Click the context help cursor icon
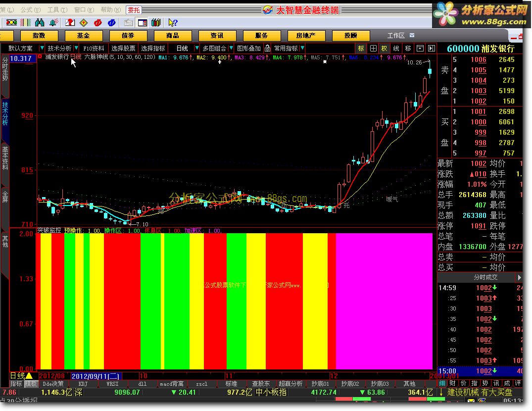Screen dimensions: 532x411 tap(173, 23)
